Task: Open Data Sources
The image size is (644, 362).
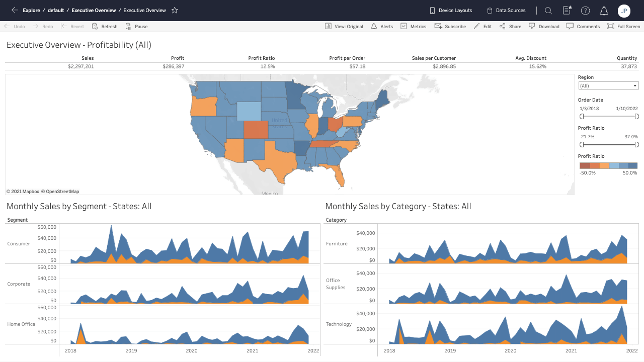Action: click(506, 11)
